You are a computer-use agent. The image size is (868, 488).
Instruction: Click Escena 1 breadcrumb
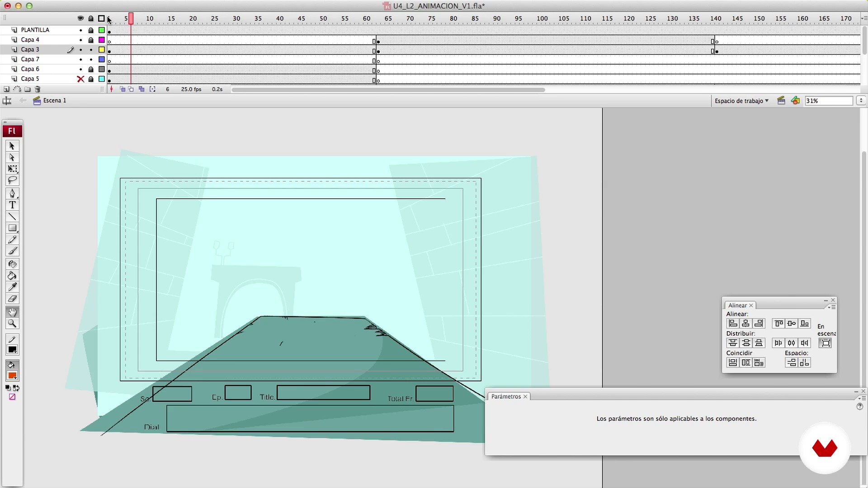click(54, 100)
